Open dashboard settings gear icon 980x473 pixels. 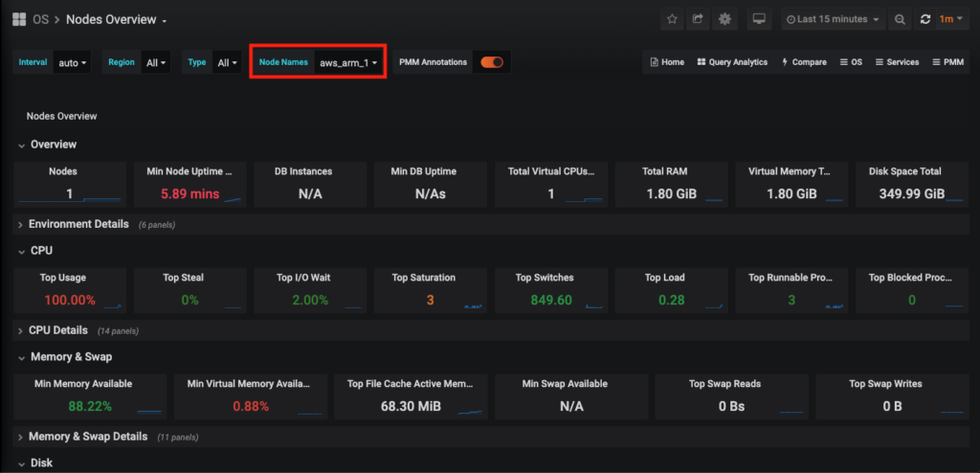[724, 19]
